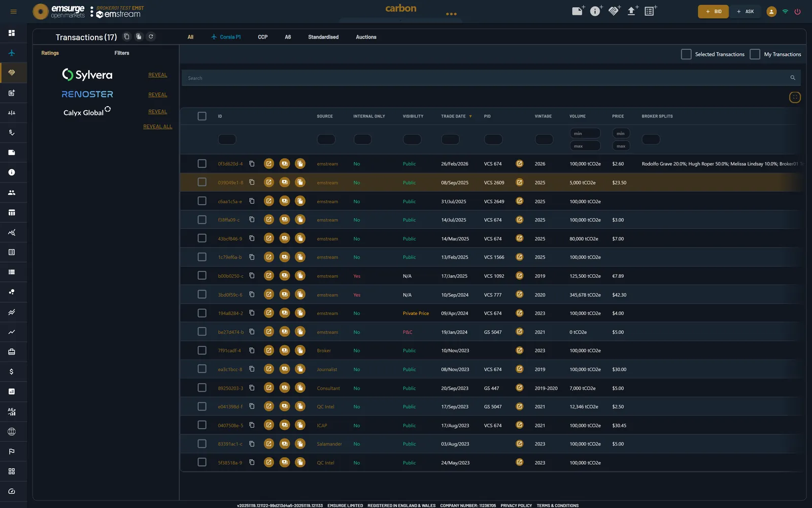Reveal the Sylvera rating

[x=157, y=75]
